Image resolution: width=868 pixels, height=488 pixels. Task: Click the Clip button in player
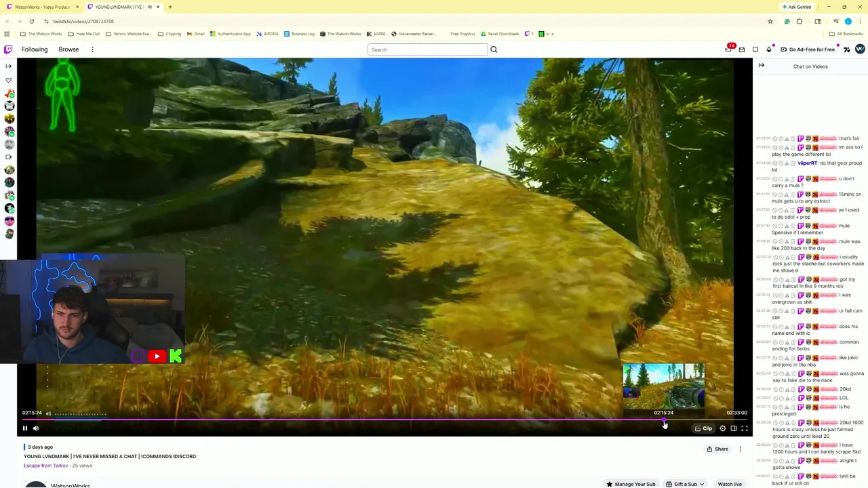(x=704, y=428)
